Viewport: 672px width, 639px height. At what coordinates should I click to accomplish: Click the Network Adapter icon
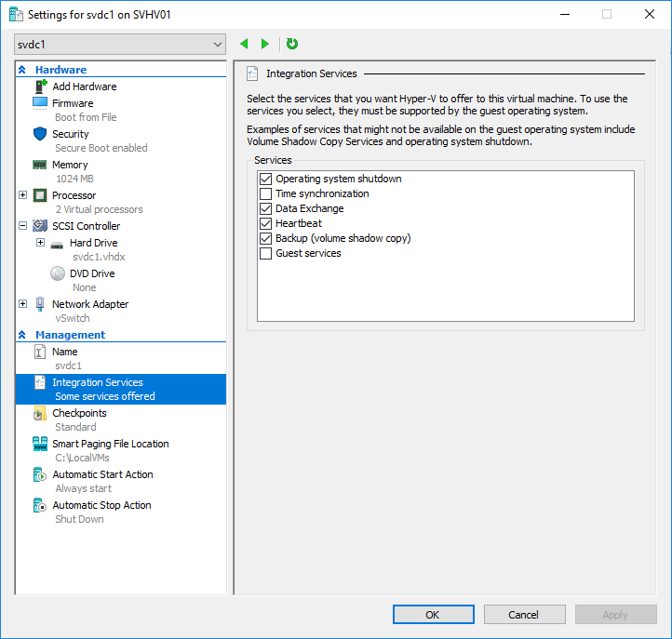pyautogui.click(x=40, y=303)
